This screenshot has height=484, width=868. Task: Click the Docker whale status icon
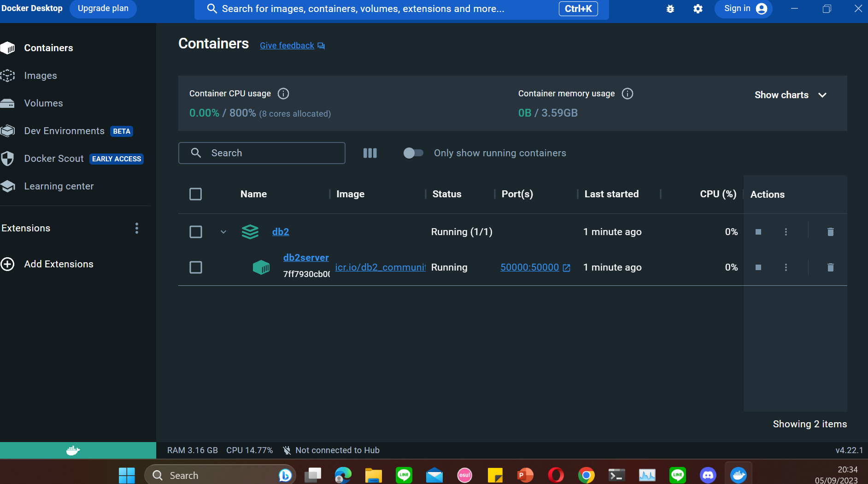click(73, 450)
